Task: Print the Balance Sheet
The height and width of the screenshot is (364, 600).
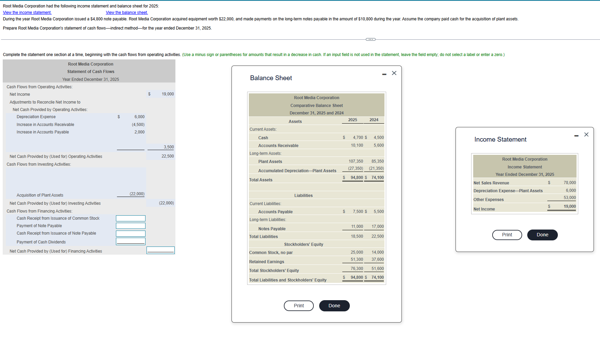Action: [298, 306]
